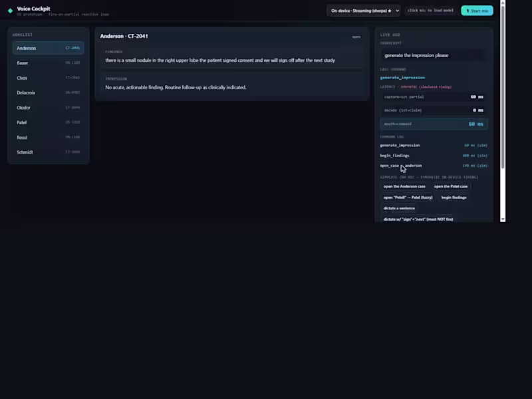
Task: Click the page vertical scrollbar thumb
Action: click(x=503, y=86)
